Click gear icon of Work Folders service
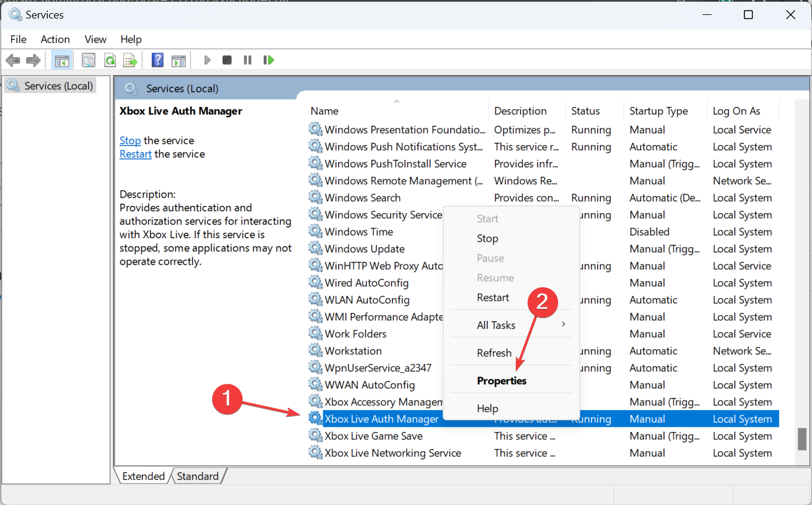This screenshot has height=505, width=812. pyautogui.click(x=315, y=334)
